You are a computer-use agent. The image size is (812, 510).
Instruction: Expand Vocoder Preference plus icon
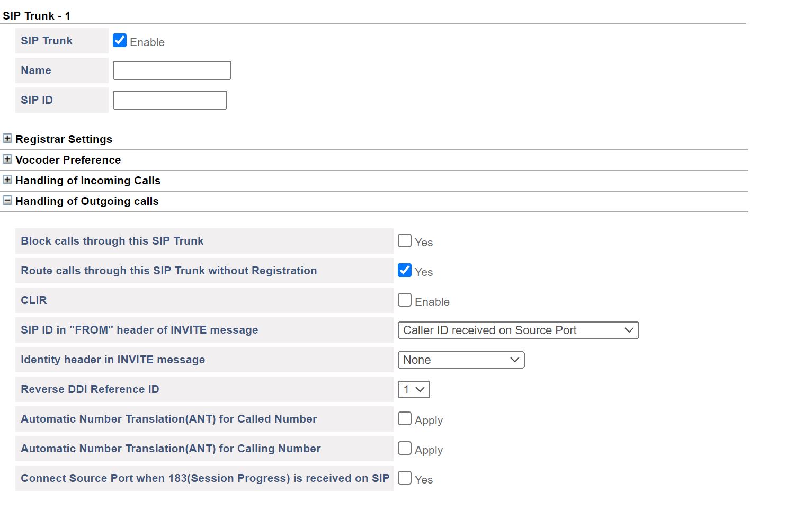pyautogui.click(x=7, y=159)
